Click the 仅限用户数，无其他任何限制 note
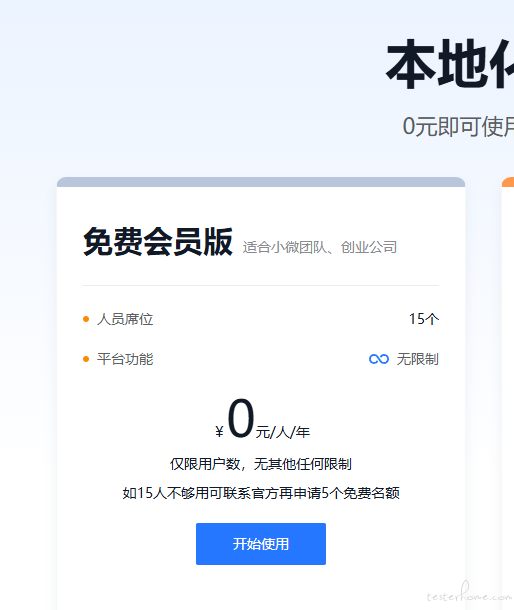The height and width of the screenshot is (610, 514). [x=261, y=464]
